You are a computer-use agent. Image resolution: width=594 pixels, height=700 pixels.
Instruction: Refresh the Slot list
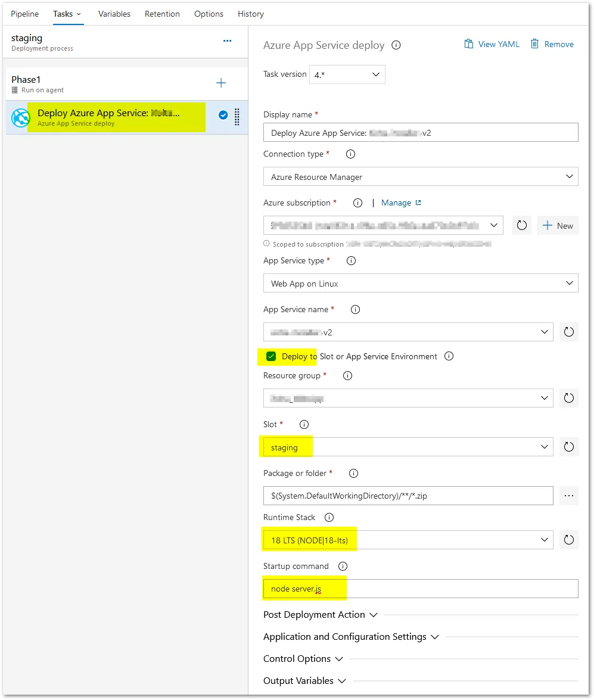[568, 447]
